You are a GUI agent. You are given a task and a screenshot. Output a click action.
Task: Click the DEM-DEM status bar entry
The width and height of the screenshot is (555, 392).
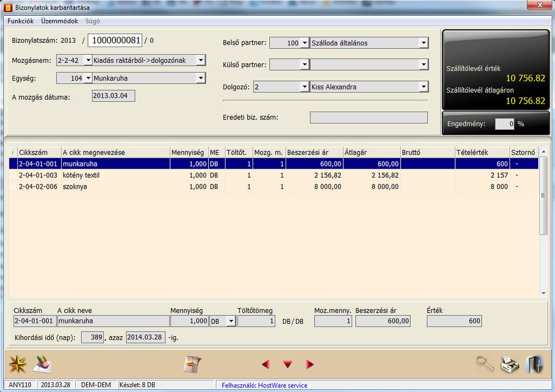pyautogui.click(x=96, y=385)
